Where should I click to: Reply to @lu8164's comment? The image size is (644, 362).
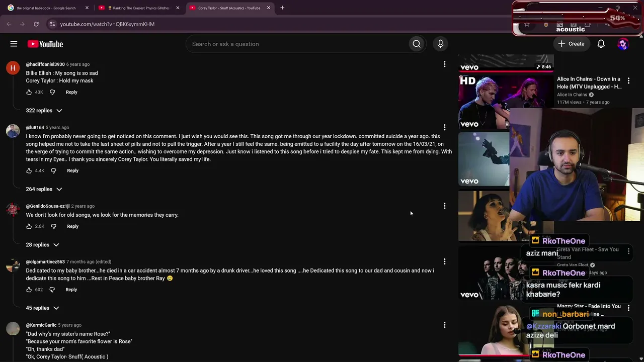(72, 170)
